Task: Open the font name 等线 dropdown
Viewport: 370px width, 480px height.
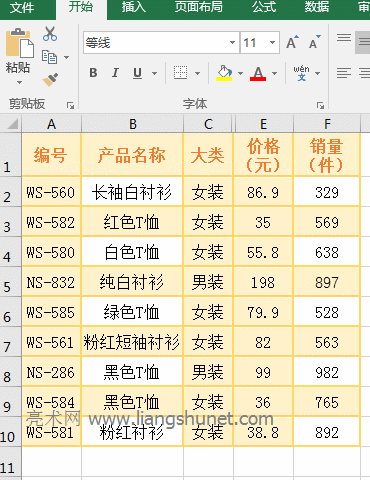Action: (232, 42)
